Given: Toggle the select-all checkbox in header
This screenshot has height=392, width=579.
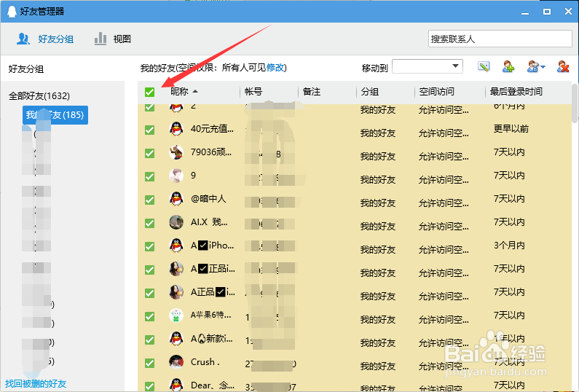Looking at the screenshot, I should point(149,92).
